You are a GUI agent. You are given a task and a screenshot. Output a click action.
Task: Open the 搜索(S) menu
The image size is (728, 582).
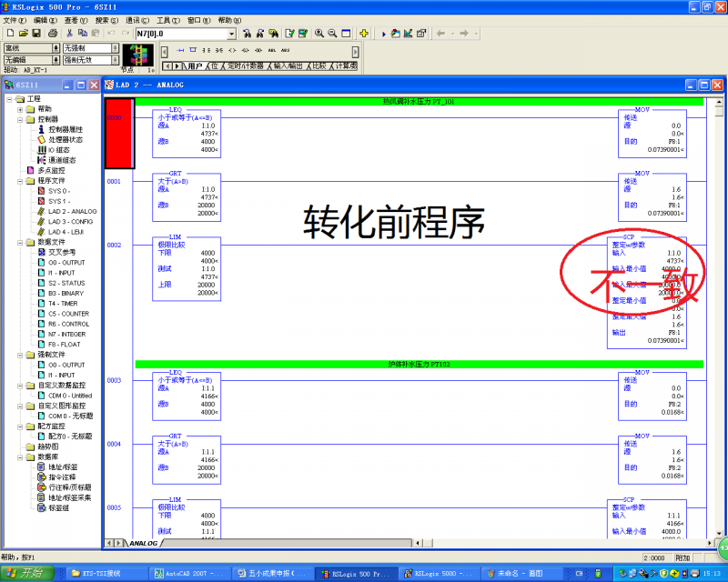click(x=106, y=19)
